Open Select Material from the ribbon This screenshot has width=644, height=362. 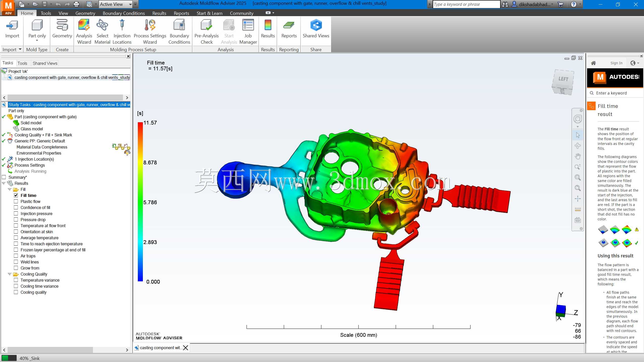(102, 32)
